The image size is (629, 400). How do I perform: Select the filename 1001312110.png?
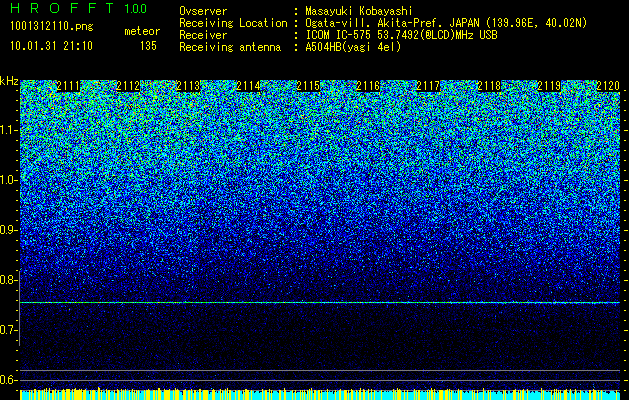click(x=52, y=27)
